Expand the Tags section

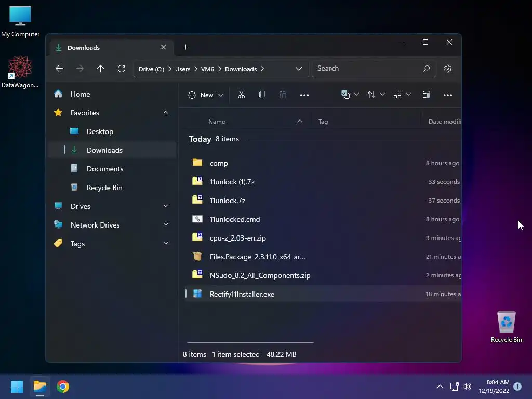[x=166, y=243]
